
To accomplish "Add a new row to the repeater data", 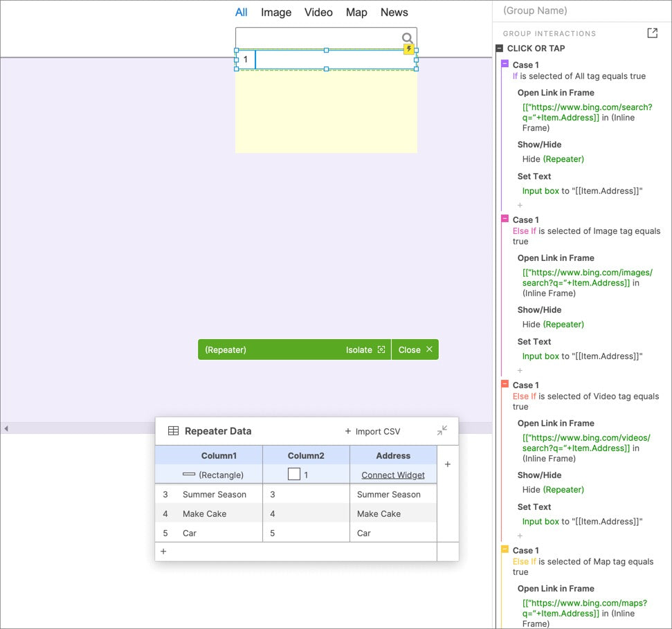I will click(x=163, y=551).
